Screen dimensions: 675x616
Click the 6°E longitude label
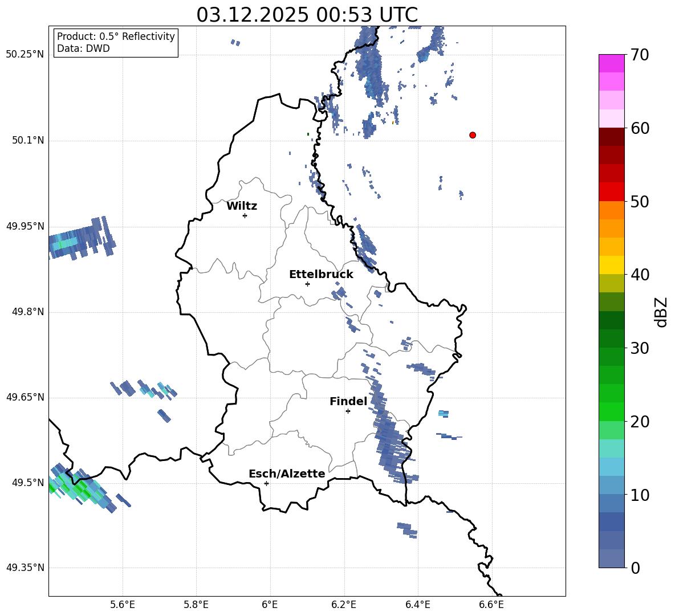pos(270,605)
